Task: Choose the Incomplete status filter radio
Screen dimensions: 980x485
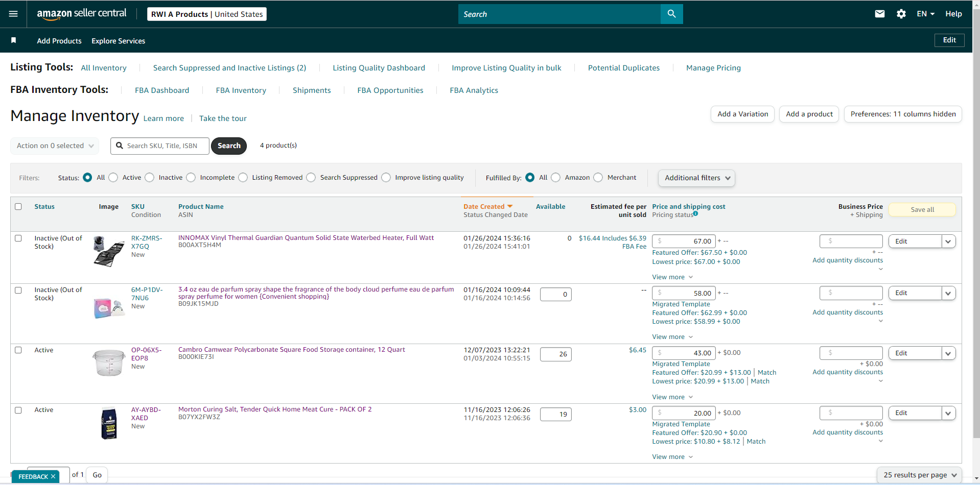Action: tap(191, 178)
